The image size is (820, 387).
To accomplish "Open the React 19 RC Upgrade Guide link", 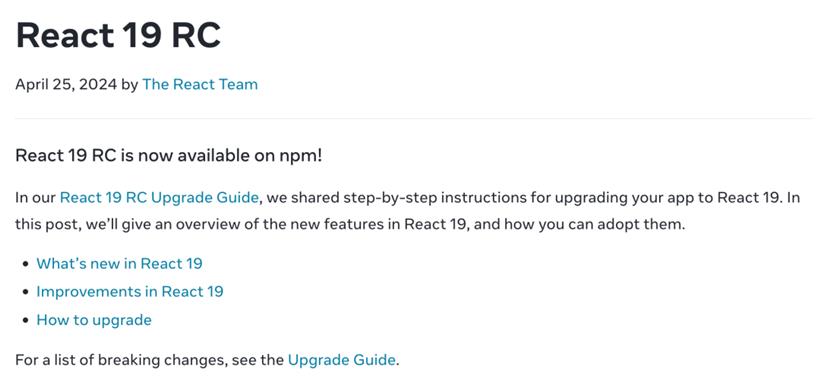I will (160, 198).
